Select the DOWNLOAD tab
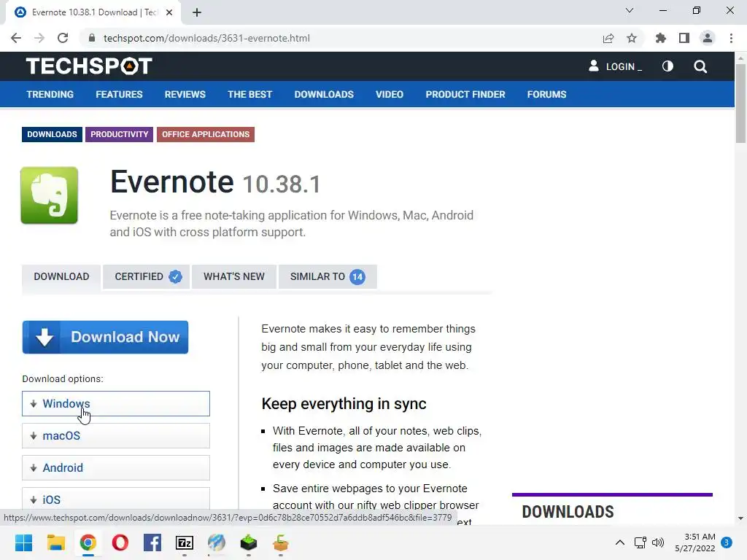The width and height of the screenshot is (747, 560). coord(61,276)
